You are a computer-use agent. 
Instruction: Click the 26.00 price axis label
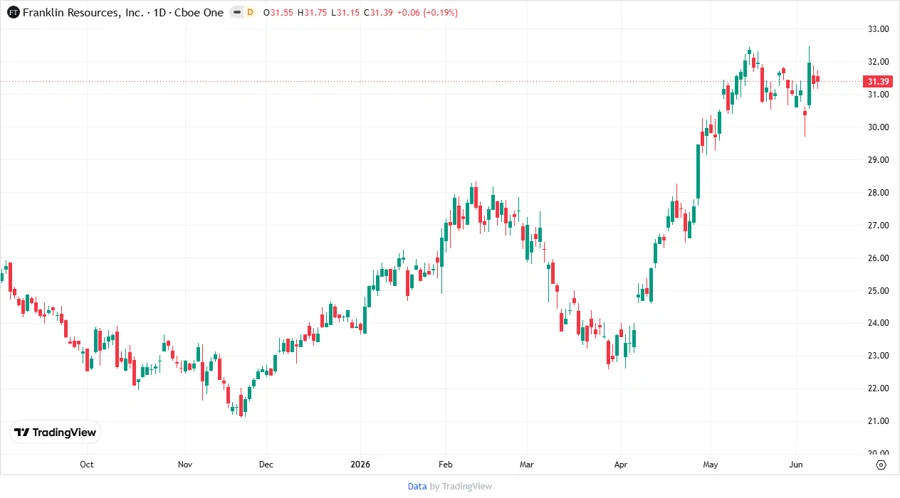pos(878,258)
